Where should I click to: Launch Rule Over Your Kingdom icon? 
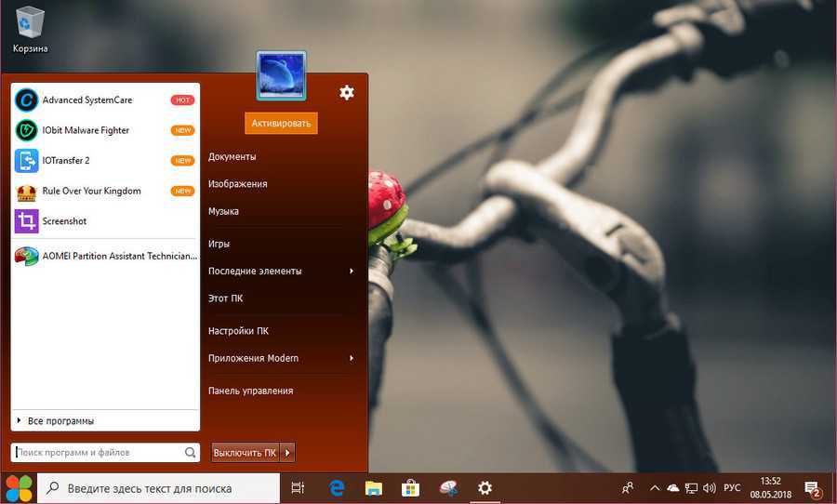point(27,192)
